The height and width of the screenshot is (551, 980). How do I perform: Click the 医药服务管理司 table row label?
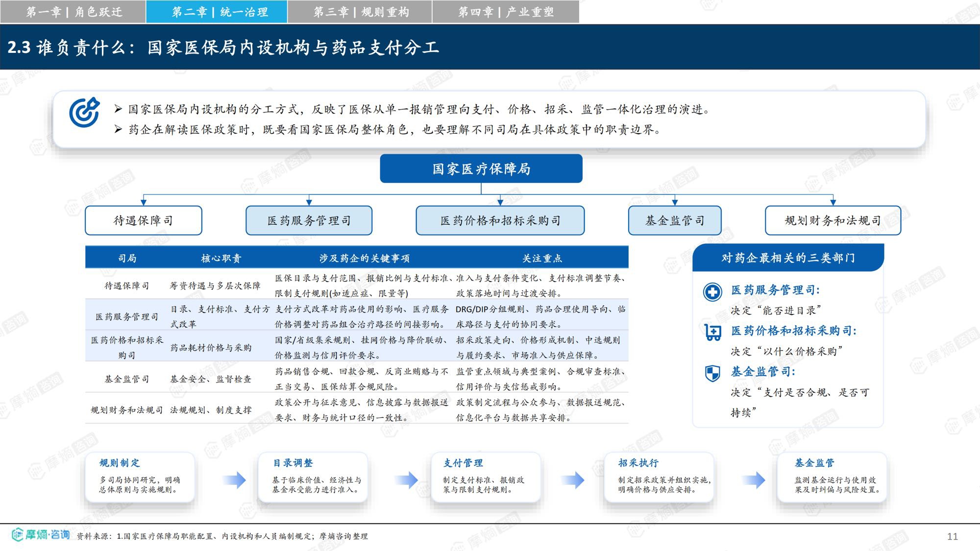(x=126, y=317)
